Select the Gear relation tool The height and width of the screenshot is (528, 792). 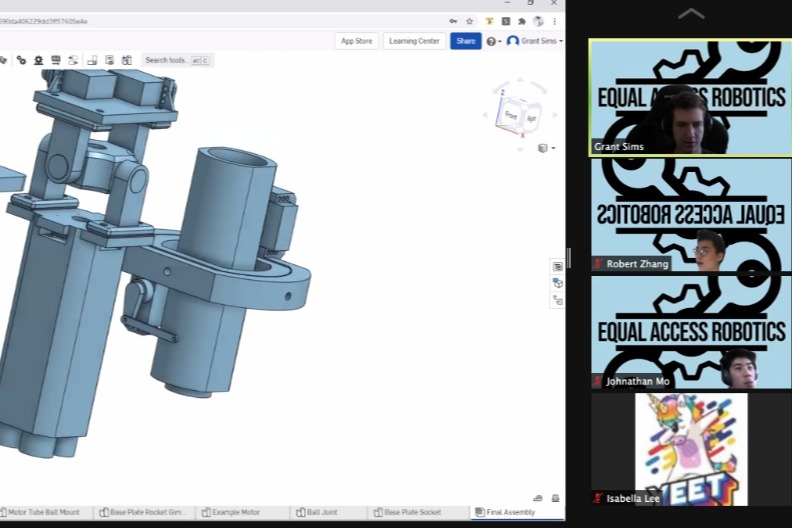21,60
